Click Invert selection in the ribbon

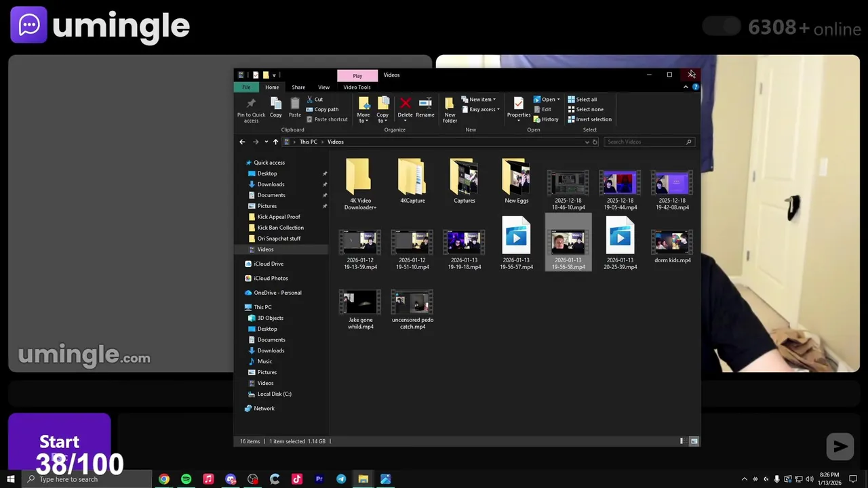[589, 119]
